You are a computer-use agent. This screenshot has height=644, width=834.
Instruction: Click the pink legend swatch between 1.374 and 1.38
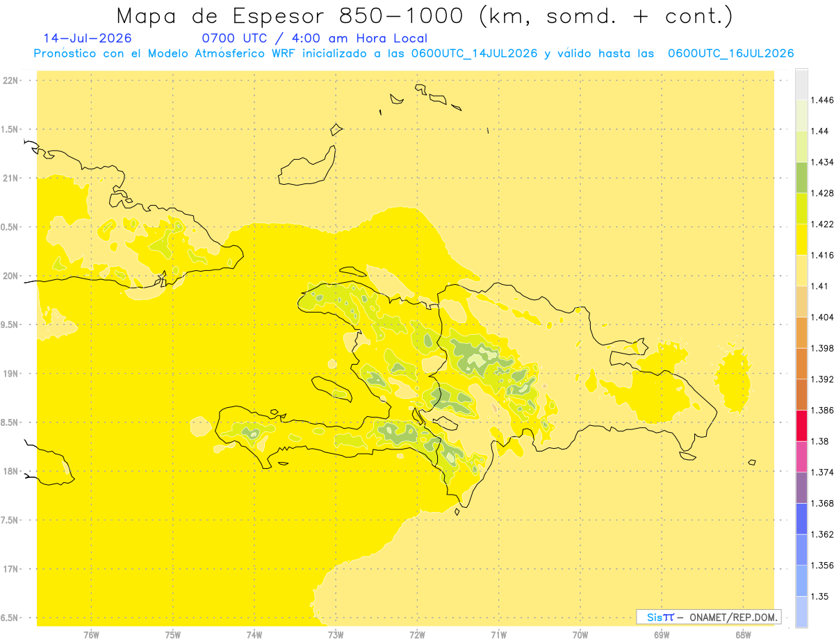(x=801, y=456)
